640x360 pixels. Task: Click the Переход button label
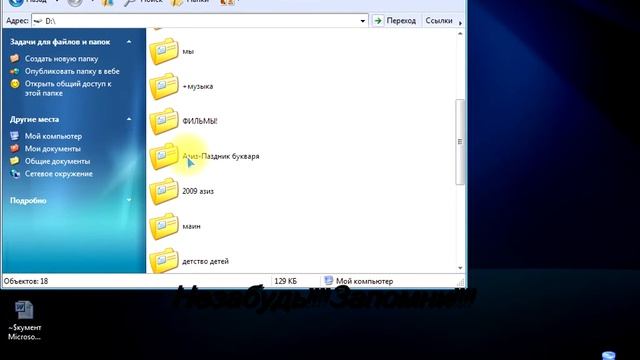tap(401, 20)
